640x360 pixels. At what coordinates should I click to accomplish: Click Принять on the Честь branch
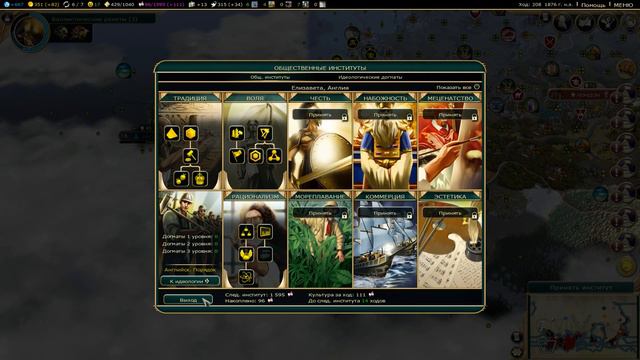click(320, 115)
